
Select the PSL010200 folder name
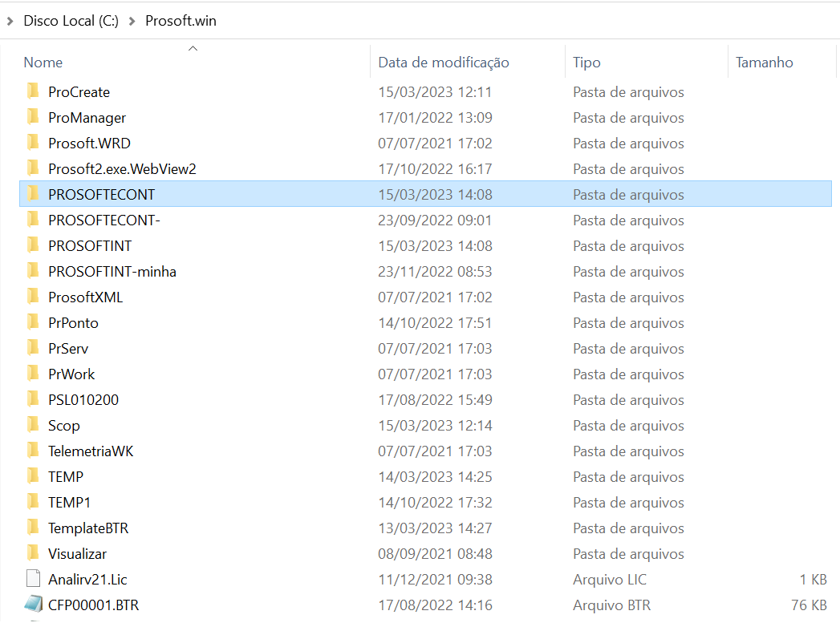tap(83, 400)
